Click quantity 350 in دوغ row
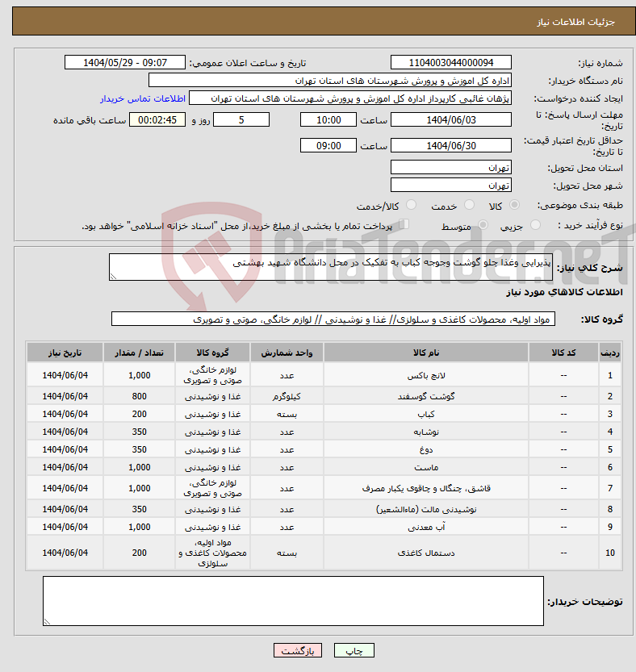 point(139,449)
